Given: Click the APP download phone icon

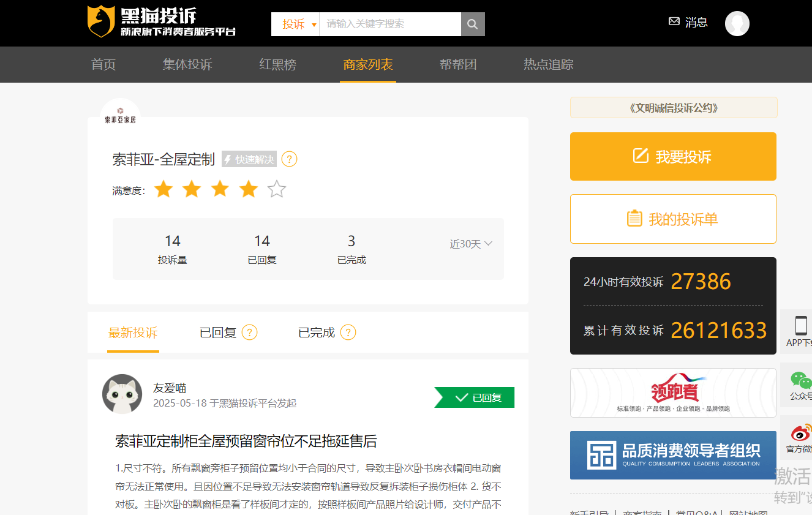Looking at the screenshot, I should tap(800, 325).
